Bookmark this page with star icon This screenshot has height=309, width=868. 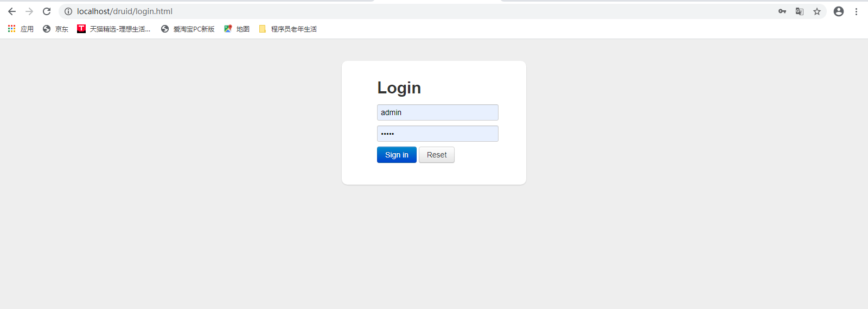[x=817, y=11]
